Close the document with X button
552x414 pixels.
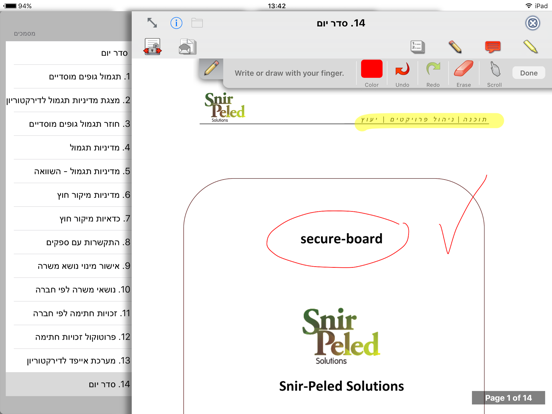pos(532,23)
